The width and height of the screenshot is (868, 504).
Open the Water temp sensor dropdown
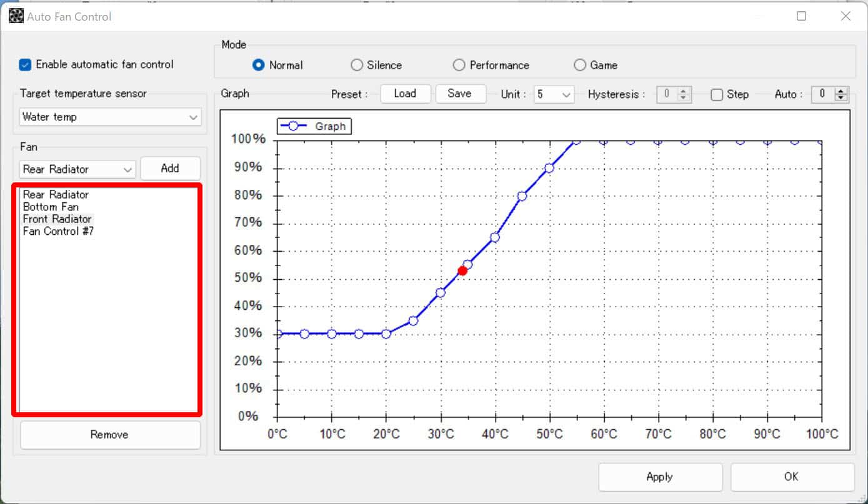tap(110, 117)
